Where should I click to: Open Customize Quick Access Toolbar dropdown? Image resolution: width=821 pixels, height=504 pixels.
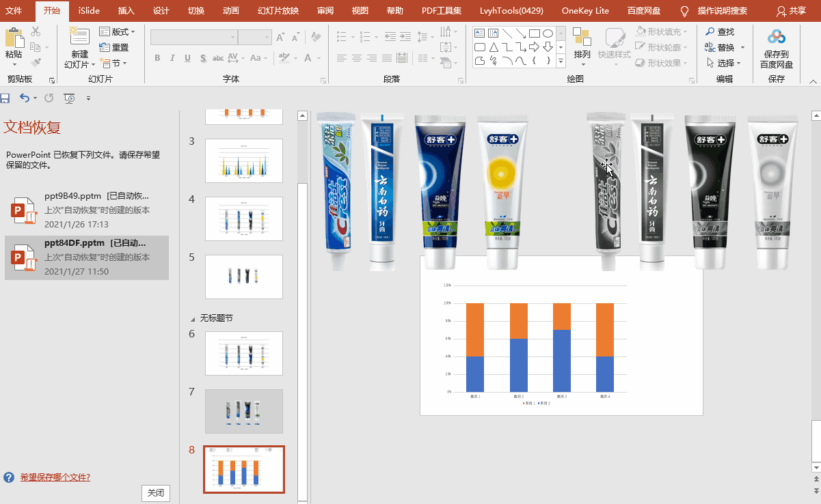89,98
